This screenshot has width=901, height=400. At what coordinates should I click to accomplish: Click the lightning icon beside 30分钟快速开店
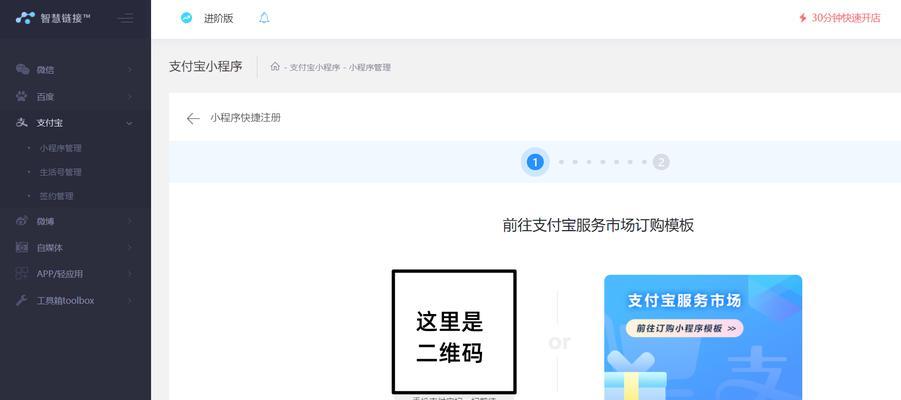[803, 18]
